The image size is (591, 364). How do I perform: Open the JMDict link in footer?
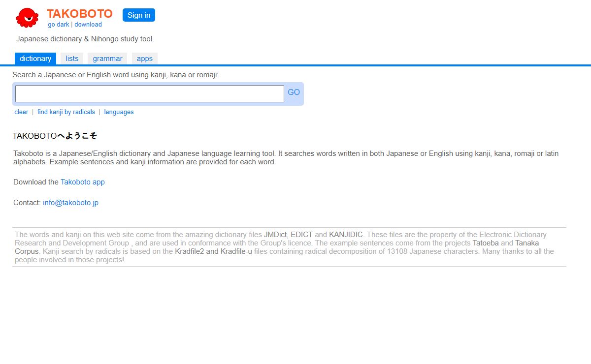[x=275, y=235]
